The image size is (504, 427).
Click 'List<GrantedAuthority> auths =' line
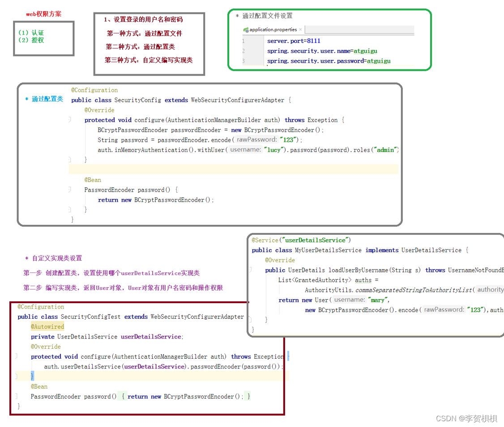pos(328,280)
